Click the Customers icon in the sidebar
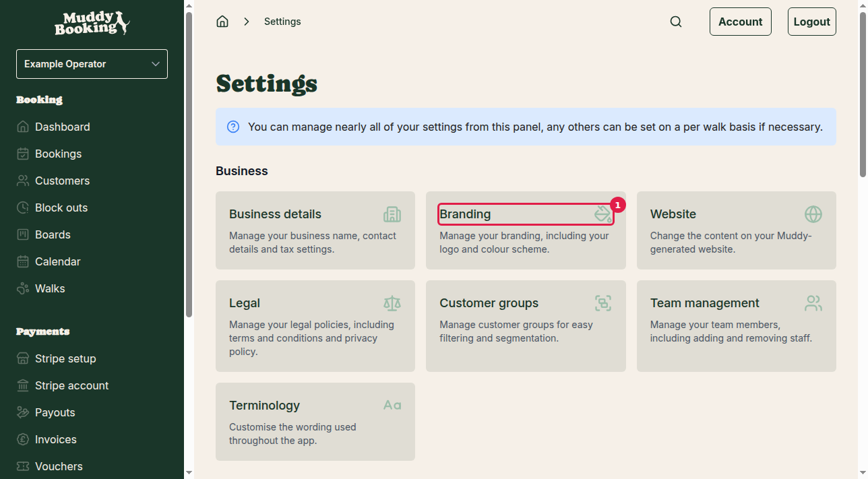This screenshot has width=868, height=479. (x=22, y=181)
